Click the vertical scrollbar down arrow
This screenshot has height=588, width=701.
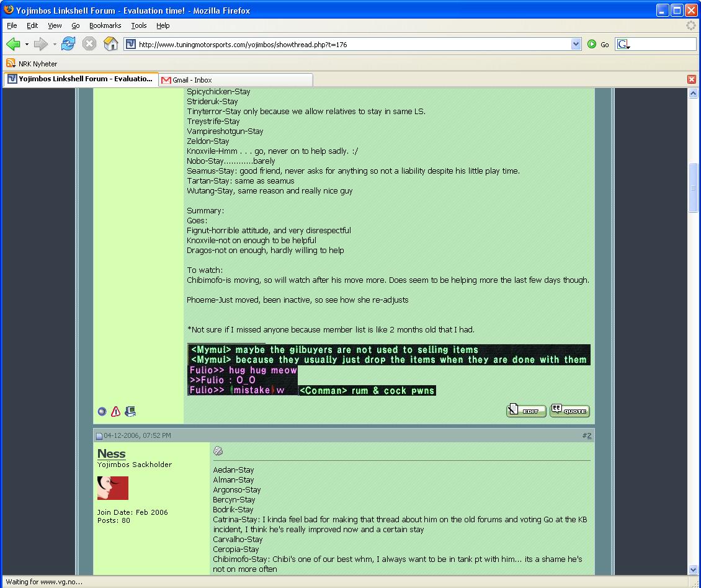click(694, 569)
